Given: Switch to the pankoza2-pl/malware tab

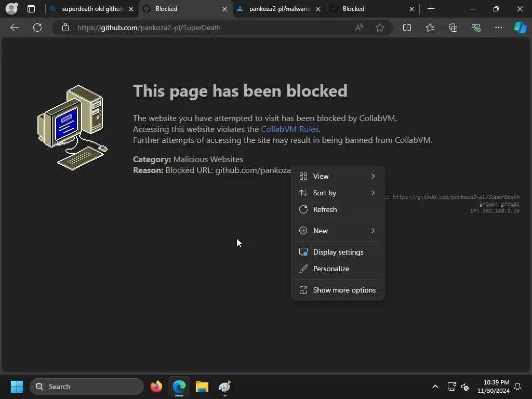Looking at the screenshot, I should click(x=279, y=9).
